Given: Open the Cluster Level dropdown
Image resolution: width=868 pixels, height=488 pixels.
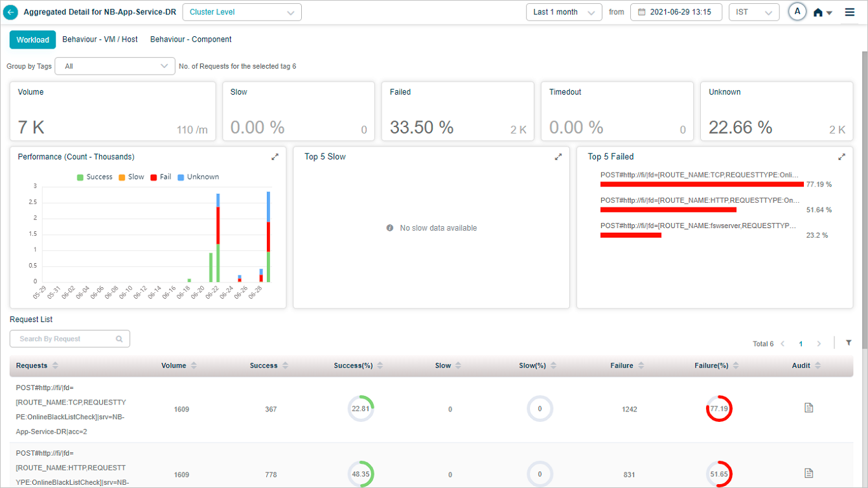Looking at the screenshot, I should coord(242,12).
